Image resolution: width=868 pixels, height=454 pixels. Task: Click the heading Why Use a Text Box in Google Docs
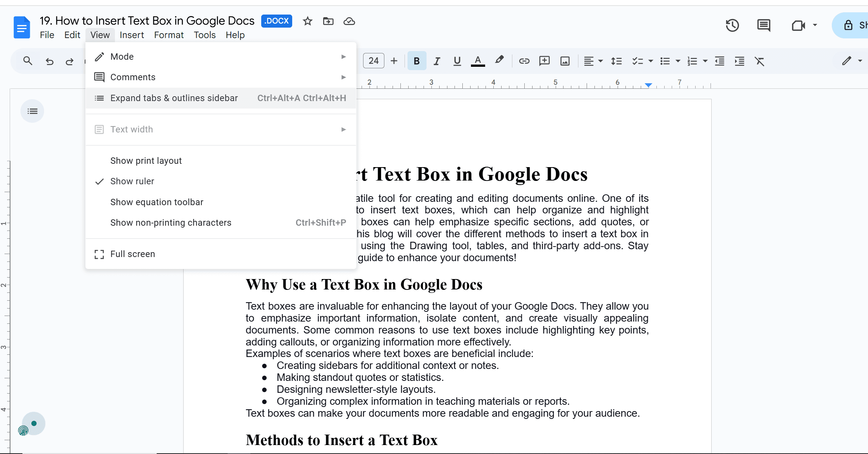point(364,285)
